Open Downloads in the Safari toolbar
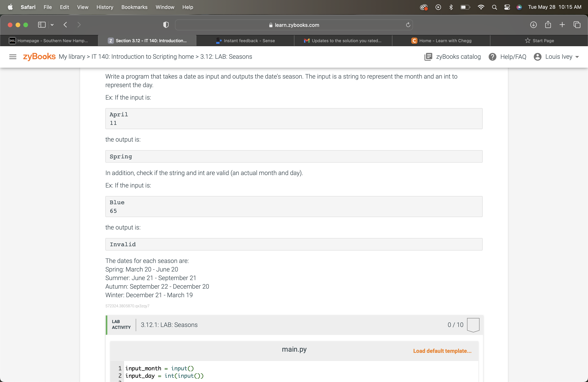Viewport: 588px width, 382px height. pos(533,25)
